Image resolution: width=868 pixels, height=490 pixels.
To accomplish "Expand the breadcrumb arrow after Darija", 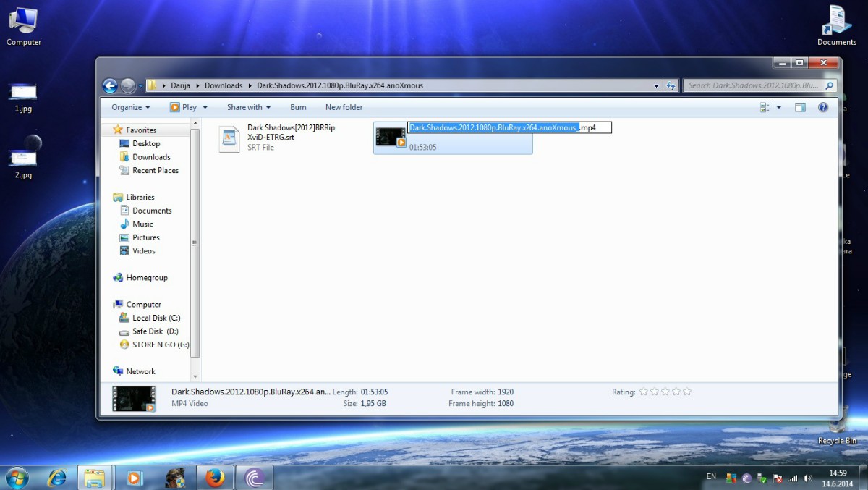I will pos(199,85).
